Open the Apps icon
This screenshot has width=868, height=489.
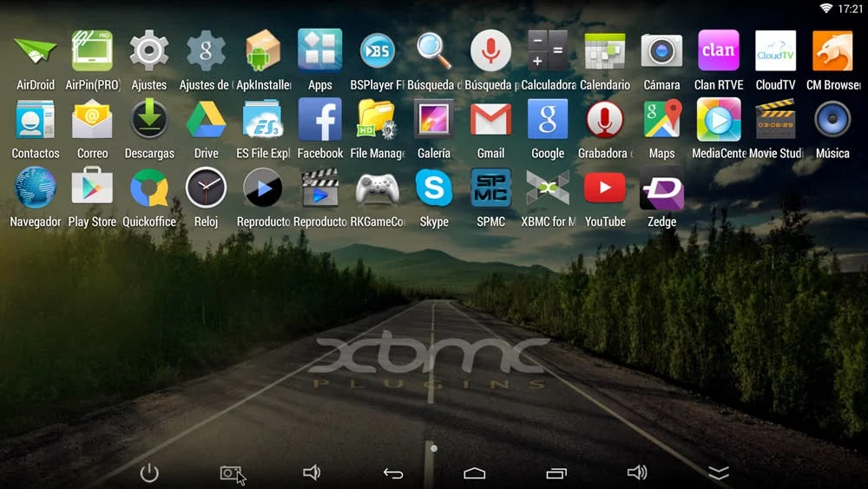pos(320,51)
